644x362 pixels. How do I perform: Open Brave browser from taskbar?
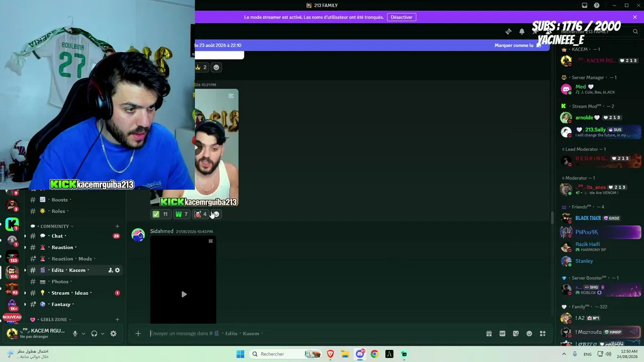[x=331, y=354]
